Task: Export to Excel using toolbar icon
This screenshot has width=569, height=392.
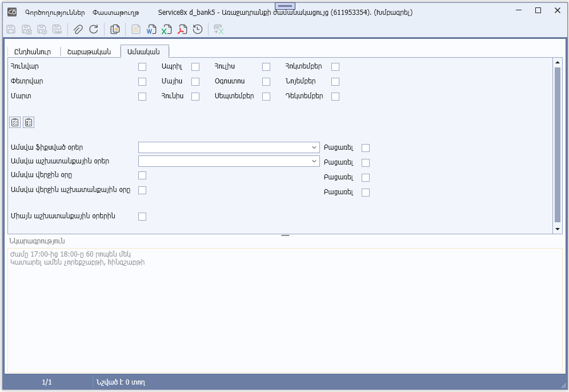Action: (x=167, y=29)
